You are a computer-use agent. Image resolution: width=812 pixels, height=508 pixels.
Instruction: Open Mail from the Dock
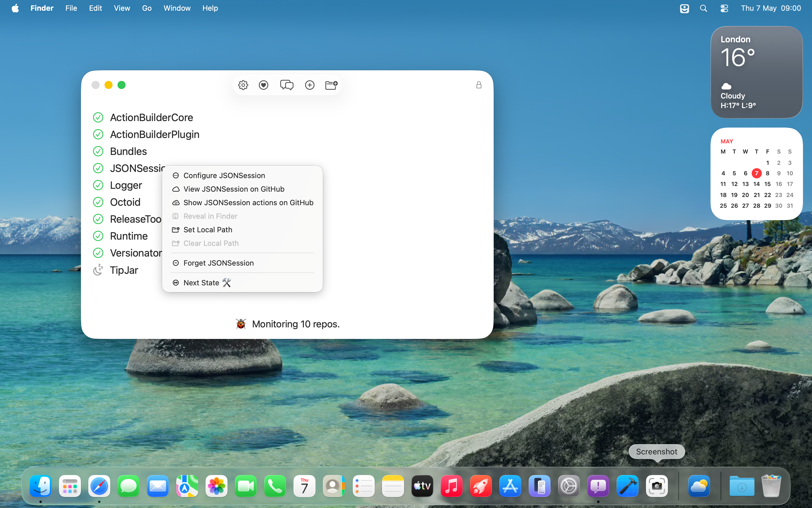tap(158, 486)
